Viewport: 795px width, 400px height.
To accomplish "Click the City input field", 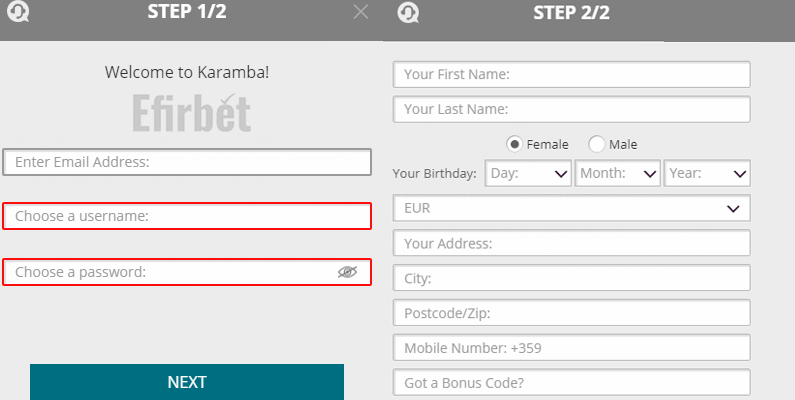I will pyautogui.click(x=571, y=278).
